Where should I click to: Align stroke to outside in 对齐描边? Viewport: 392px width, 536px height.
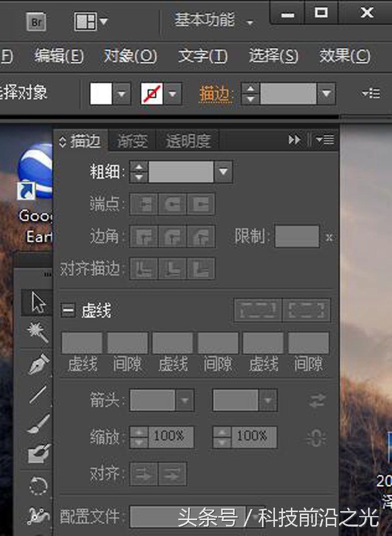201,268
